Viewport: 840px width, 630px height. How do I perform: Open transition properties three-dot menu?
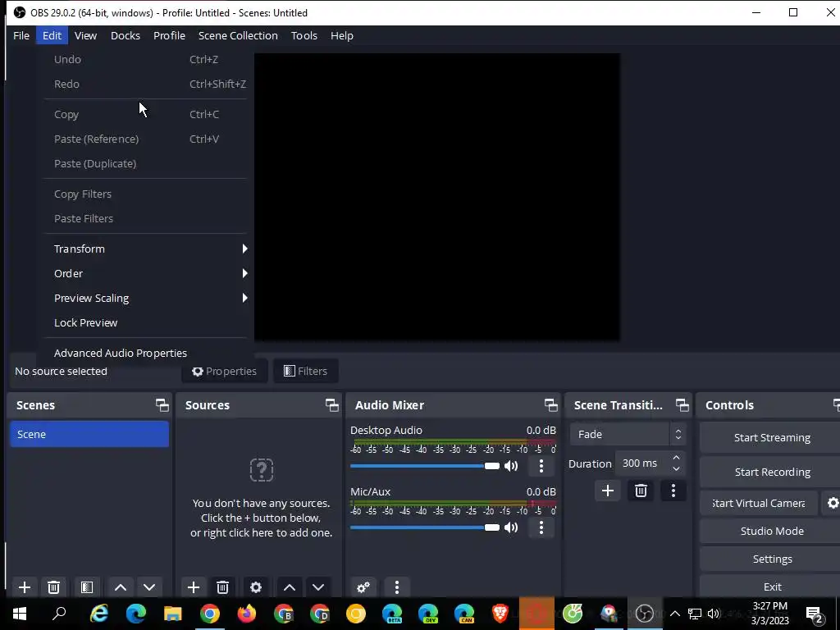(673, 491)
